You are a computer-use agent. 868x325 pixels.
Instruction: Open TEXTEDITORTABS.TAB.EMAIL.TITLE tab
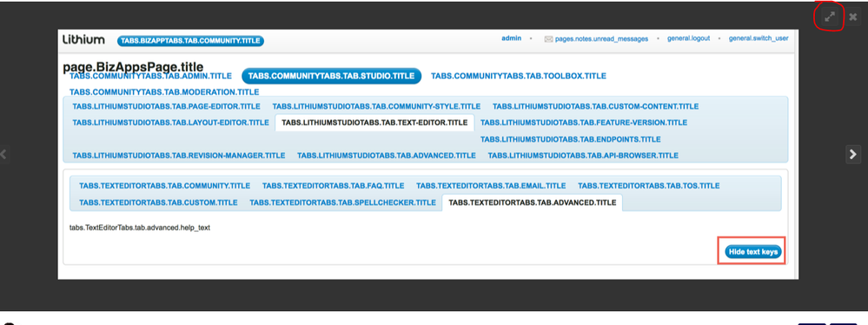click(x=491, y=186)
